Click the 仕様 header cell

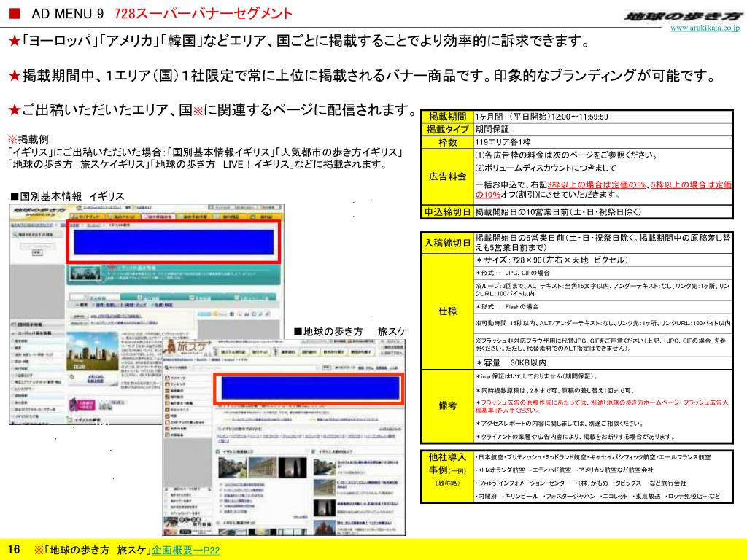447,311
